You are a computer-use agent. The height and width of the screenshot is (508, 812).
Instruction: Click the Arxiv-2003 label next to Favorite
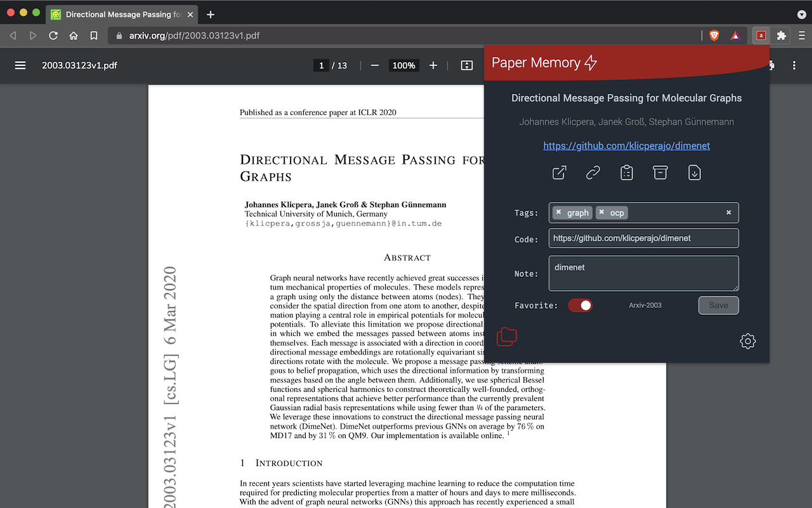click(645, 305)
